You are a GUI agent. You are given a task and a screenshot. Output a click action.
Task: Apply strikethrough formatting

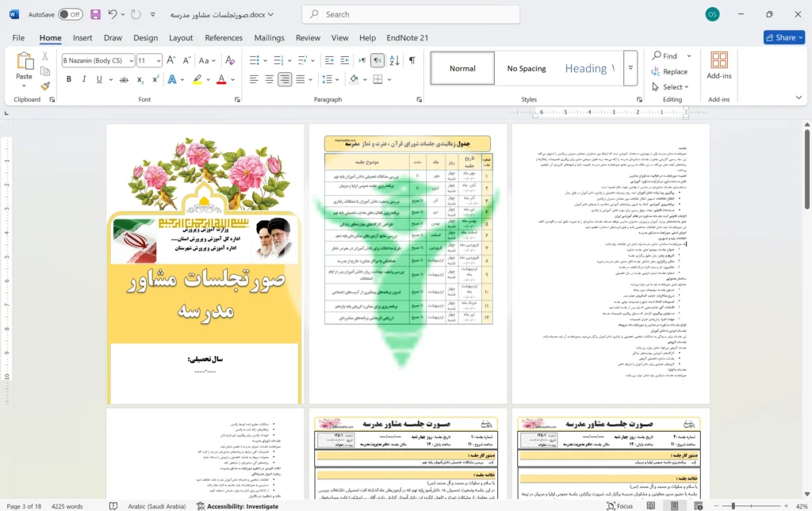(x=124, y=80)
